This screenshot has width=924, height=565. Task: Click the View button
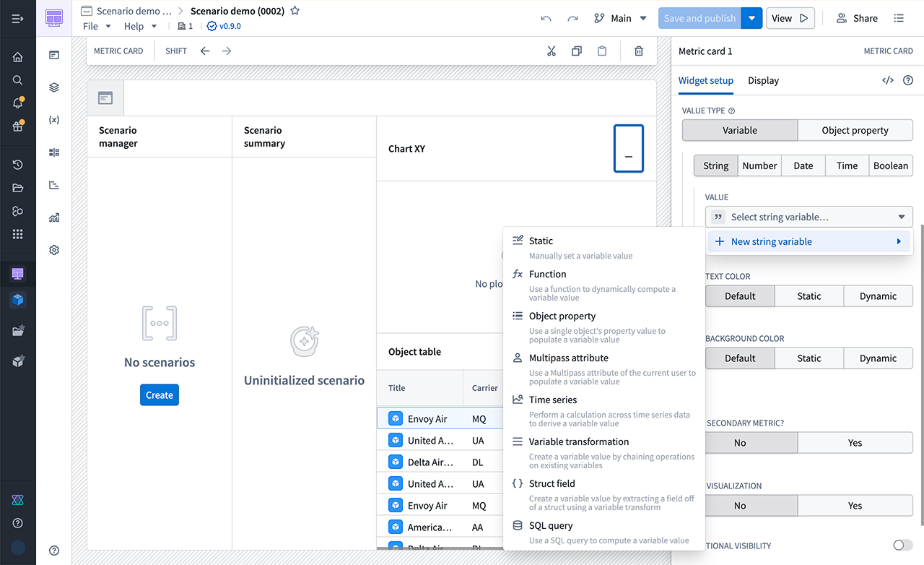point(790,18)
